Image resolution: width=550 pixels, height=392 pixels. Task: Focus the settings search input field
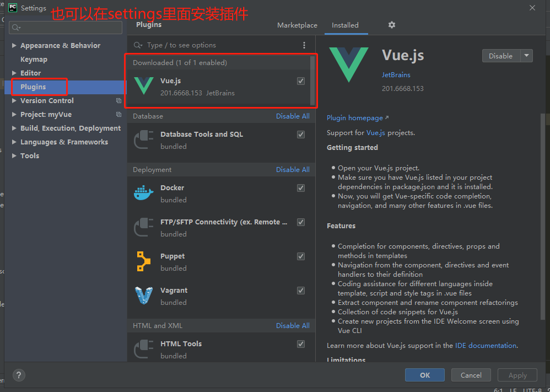[x=66, y=28]
